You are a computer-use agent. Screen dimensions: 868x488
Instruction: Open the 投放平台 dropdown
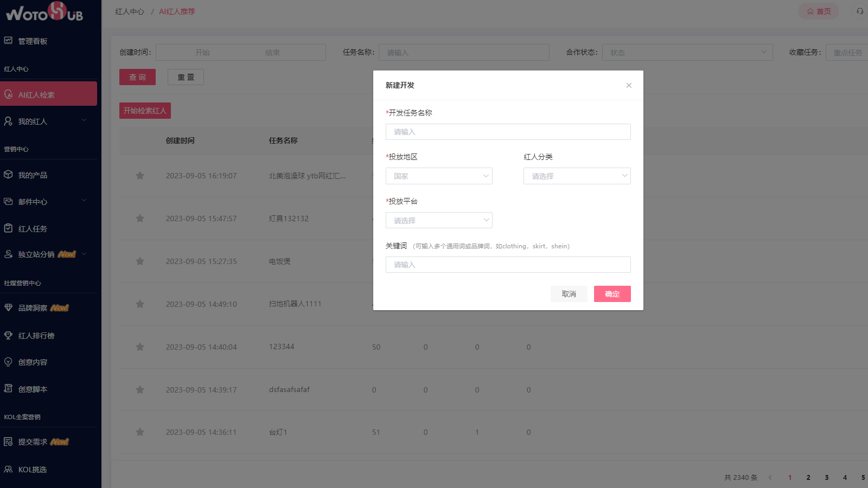click(x=438, y=220)
